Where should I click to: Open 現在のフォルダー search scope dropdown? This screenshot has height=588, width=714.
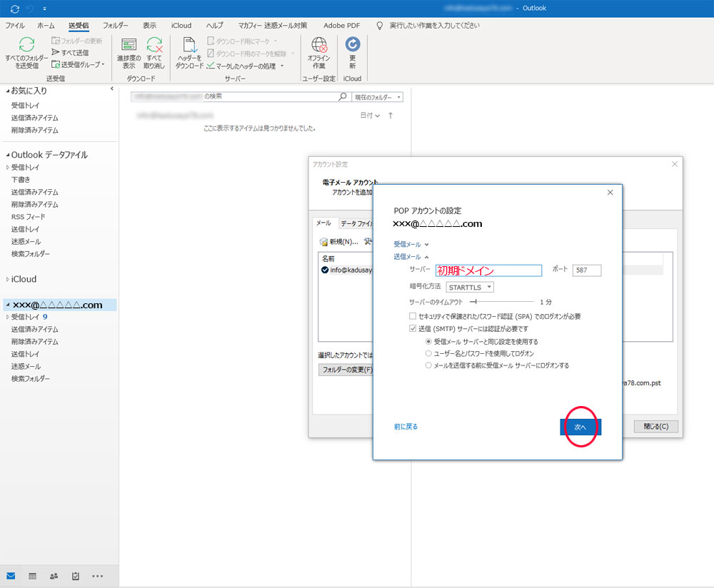[x=377, y=97]
